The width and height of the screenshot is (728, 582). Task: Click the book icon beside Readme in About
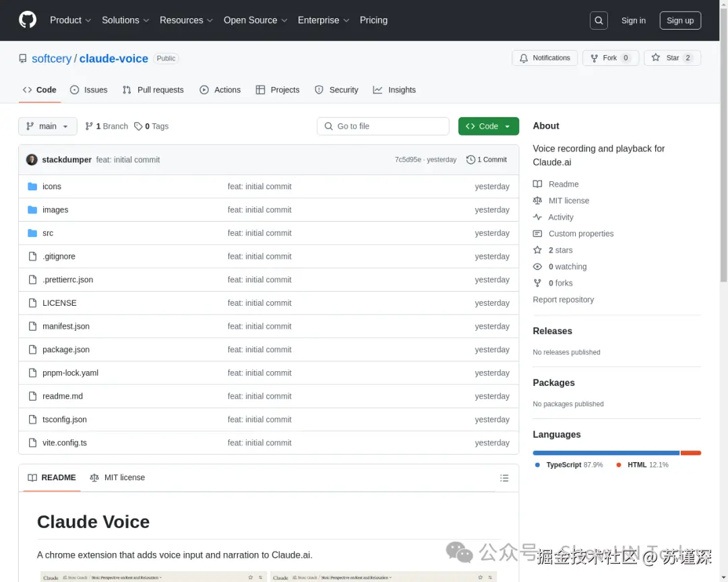click(x=537, y=184)
